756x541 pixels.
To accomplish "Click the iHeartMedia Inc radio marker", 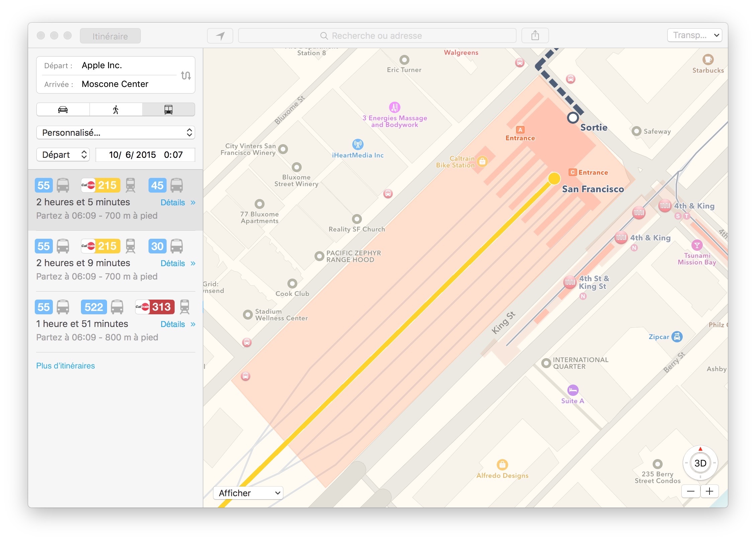I will (x=358, y=144).
